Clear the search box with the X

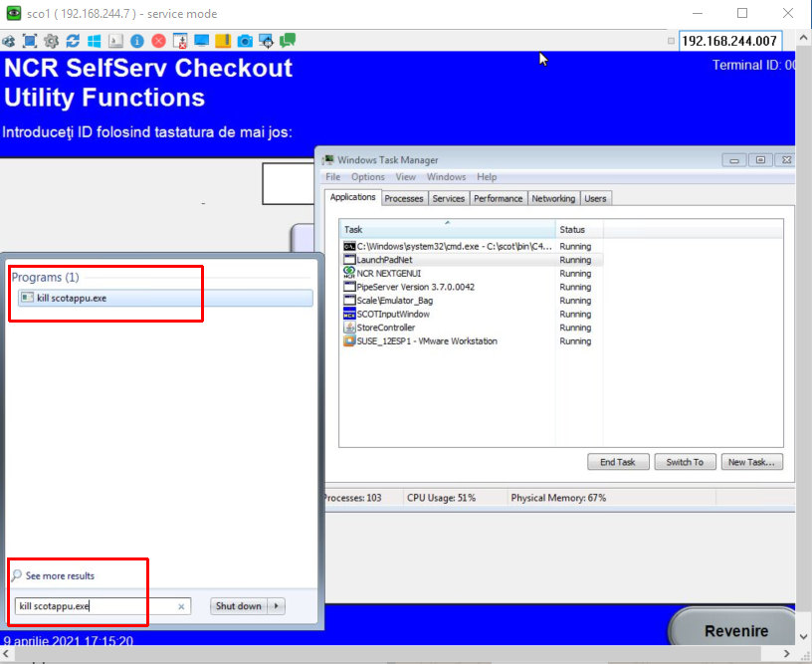point(181,606)
